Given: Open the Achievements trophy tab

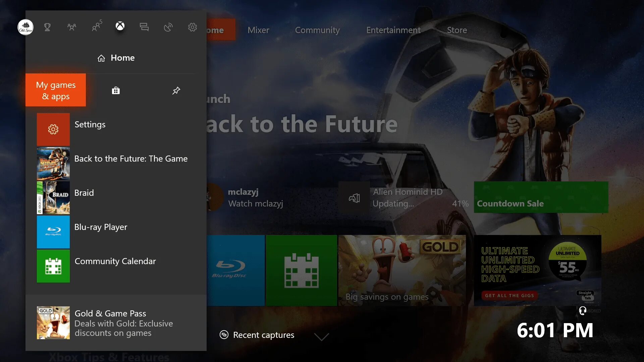Looking at the screenshot, I should coord(47,27).
